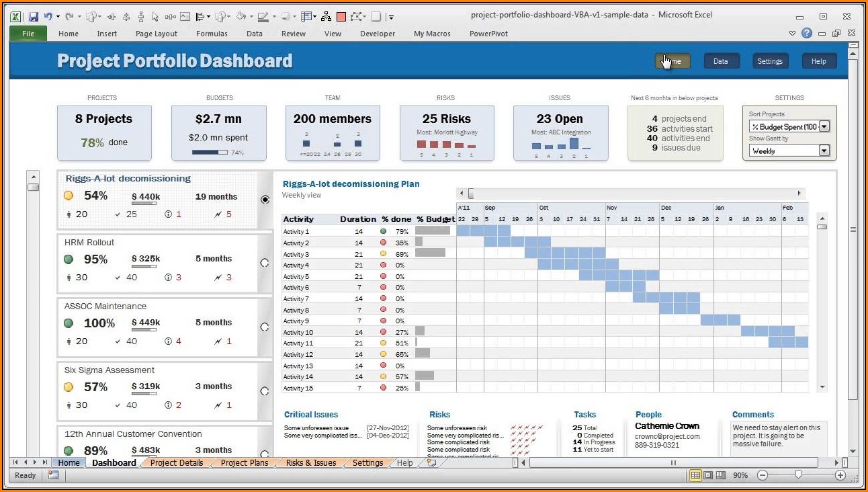Image resolution: width=868 pixels, height=492 pixels.
Task: Click the macro record icon beside Ready
Action: (53, 475)
